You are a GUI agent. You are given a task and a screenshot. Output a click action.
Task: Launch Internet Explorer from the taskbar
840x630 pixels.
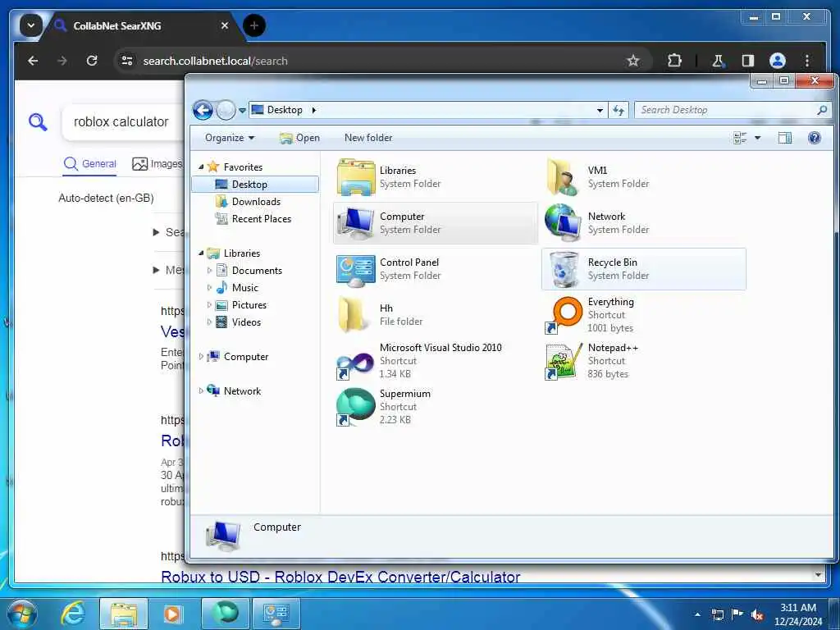72,614
